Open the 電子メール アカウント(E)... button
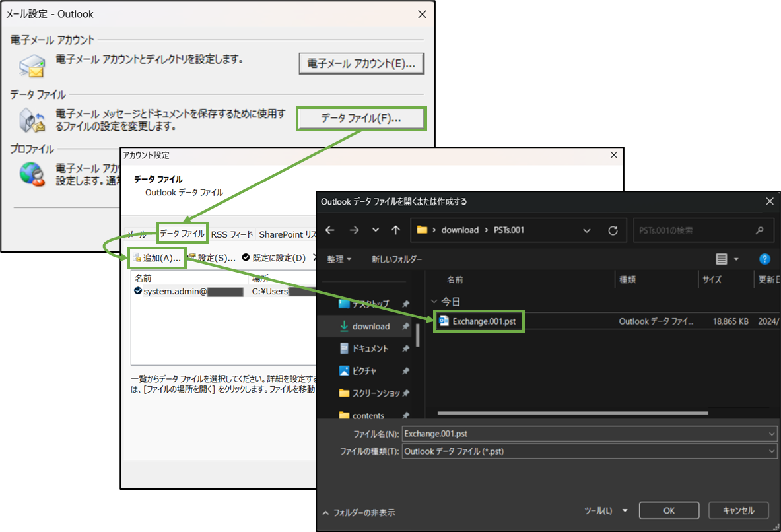 click(x=361, y=64)
